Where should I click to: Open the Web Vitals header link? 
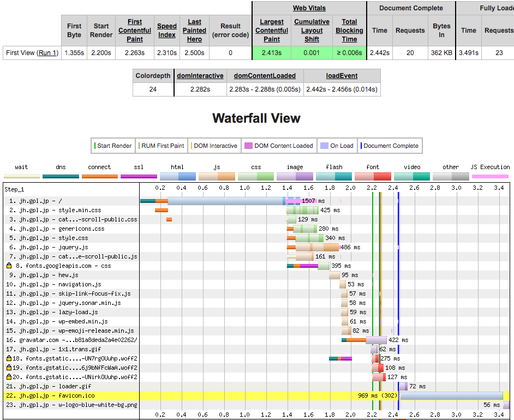click(x=309, y=8)
